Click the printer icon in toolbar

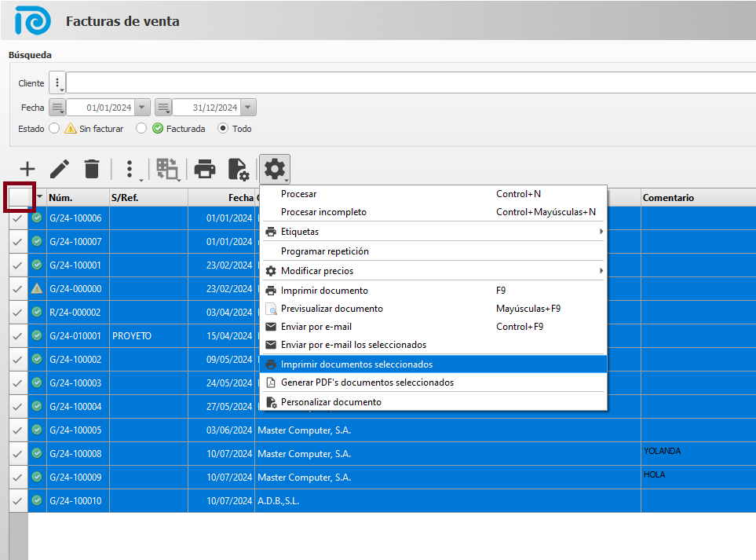pyautogui.click(x=205, y=169)
